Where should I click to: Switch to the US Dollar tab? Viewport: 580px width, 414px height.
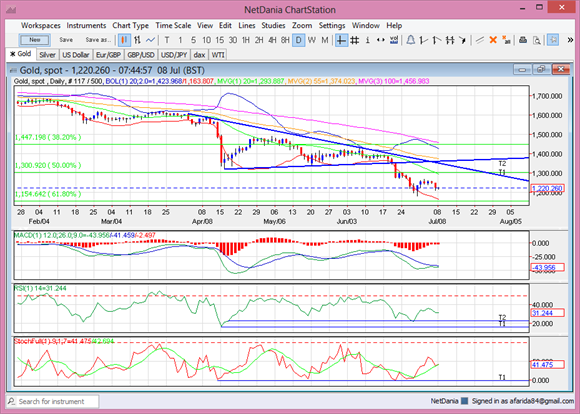(75, 55)
